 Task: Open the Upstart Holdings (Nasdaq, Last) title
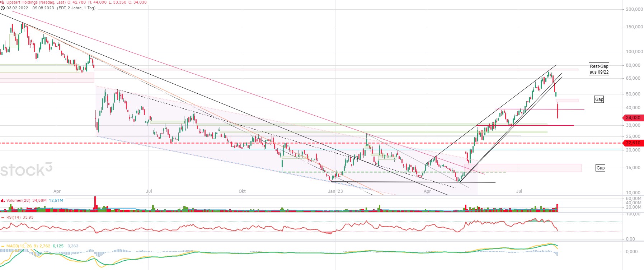click(x=36, y=2)
